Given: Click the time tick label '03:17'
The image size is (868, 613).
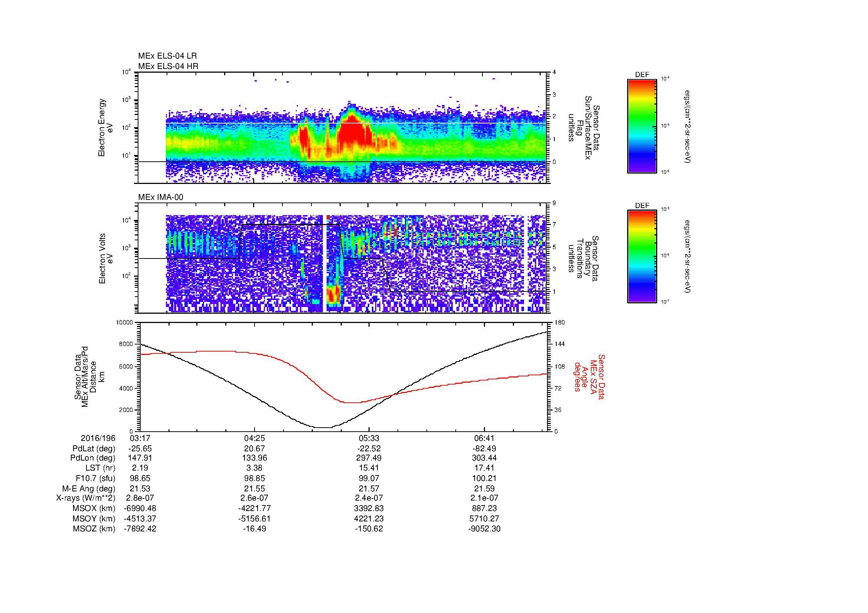Looking at the screenshot, I should click(140, 438).
